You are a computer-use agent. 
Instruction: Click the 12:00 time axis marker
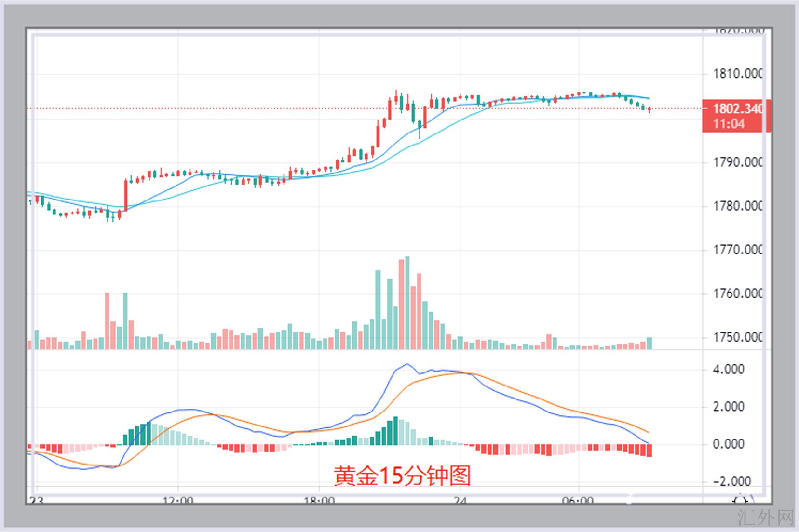pyautogui.click(x=177, y=500)
